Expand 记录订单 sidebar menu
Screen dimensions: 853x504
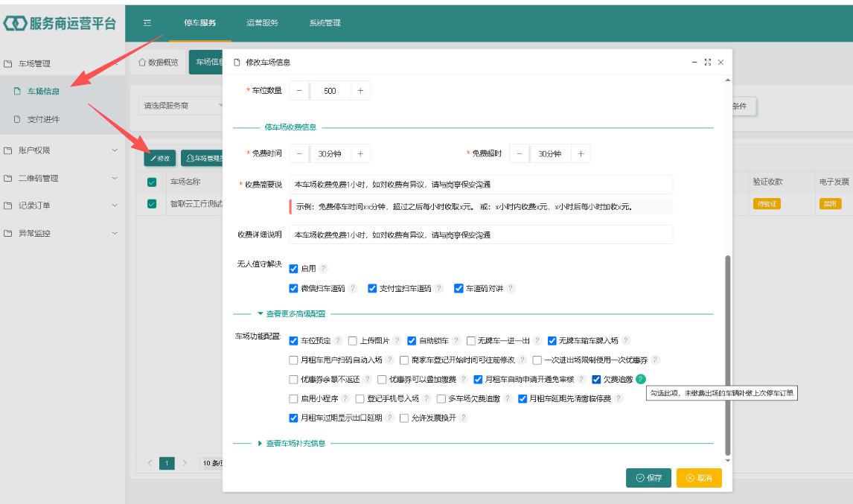[x=61, y=205]
